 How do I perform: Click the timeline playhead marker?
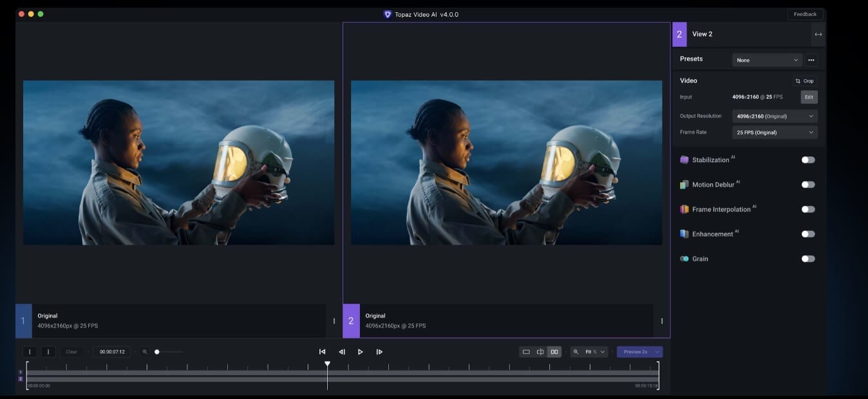point(327,364)
